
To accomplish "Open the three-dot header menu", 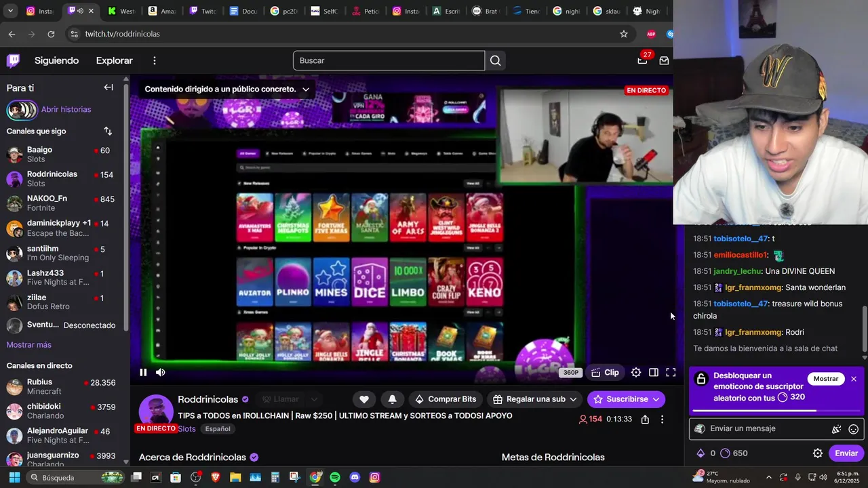I will (154, 60).
